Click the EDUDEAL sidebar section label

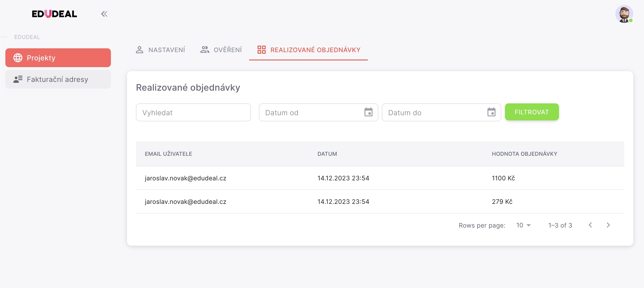[x=27, y=37]
